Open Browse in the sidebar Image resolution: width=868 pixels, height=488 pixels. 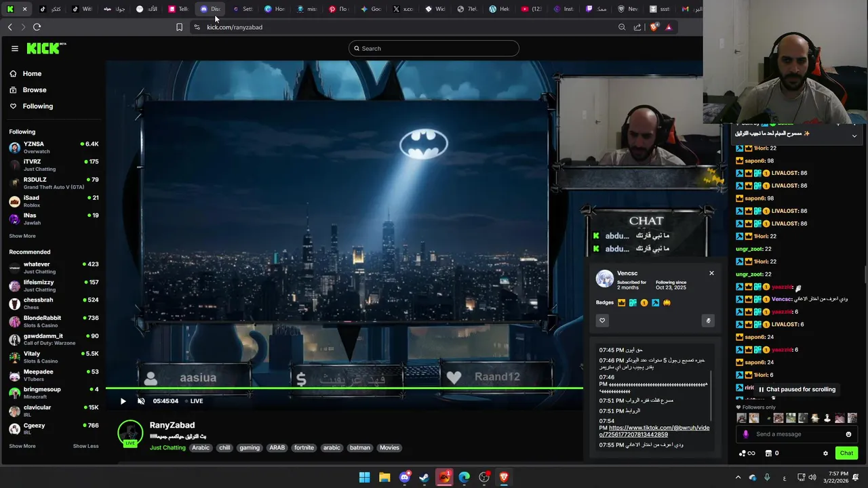(28, 89)
